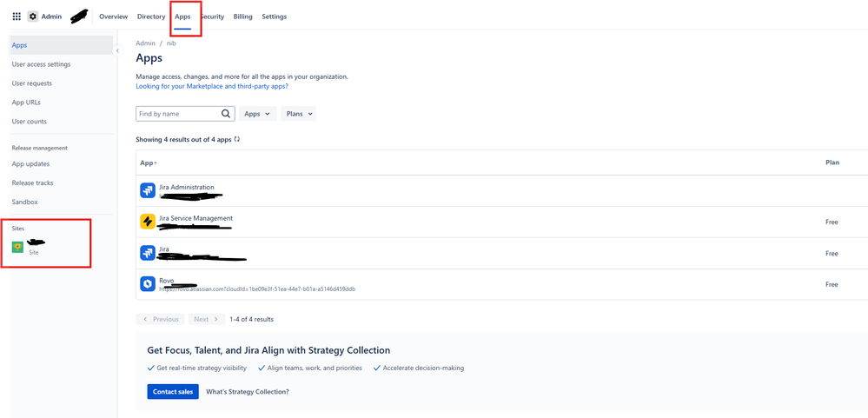Click the Jira Administration app name
The height and width of the screenshot is (418, 868).
pos(187,187)
